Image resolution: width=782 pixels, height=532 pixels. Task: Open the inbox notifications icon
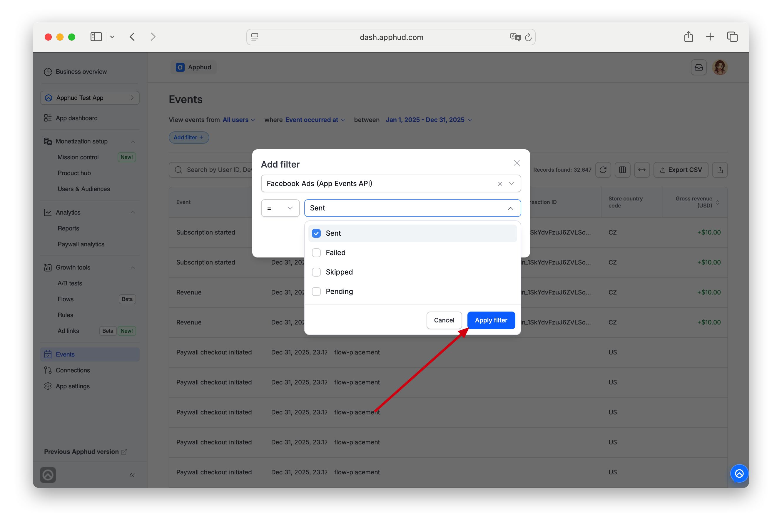pos(699,67)
